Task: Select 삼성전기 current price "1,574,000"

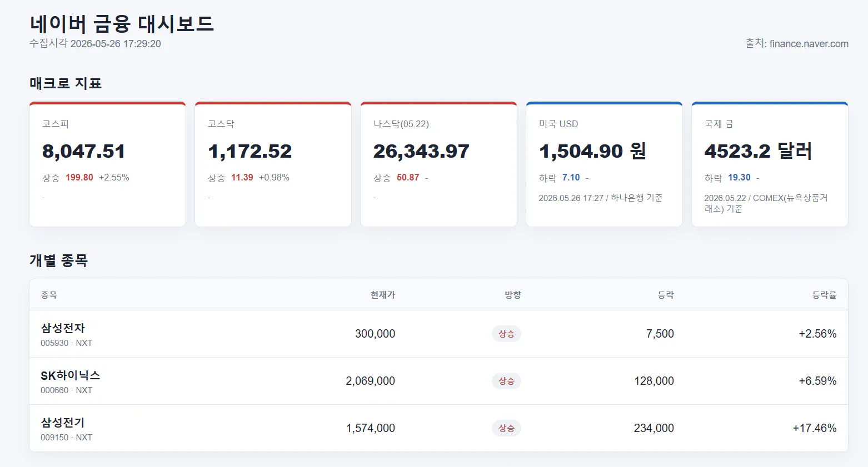Action: point(371,428)
